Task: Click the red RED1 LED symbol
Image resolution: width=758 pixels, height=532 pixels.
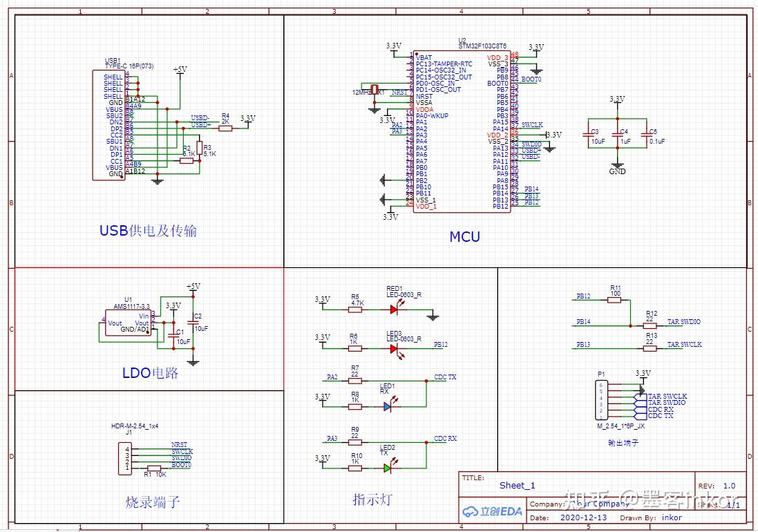Action: 394,310
